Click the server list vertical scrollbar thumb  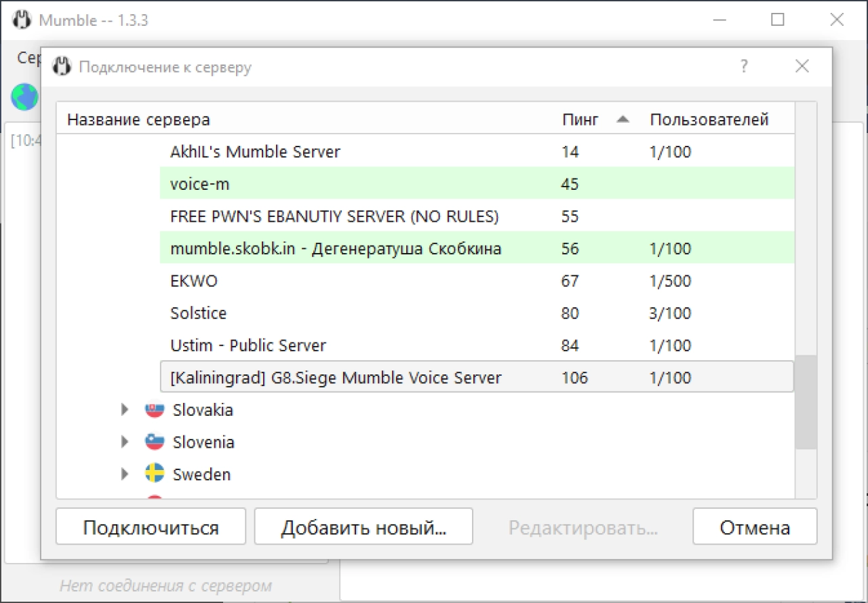[x=806, y=401]
